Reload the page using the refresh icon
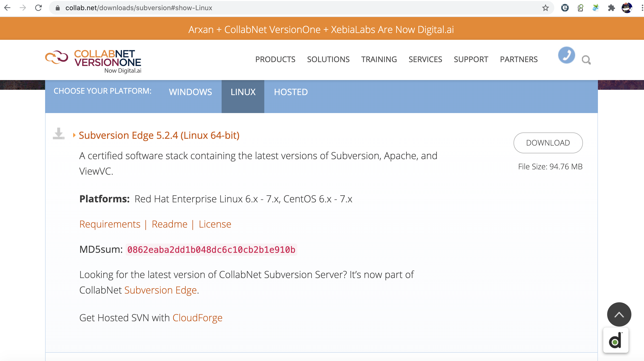The height and width of the screenshot is (361, 644). (38, 8)
